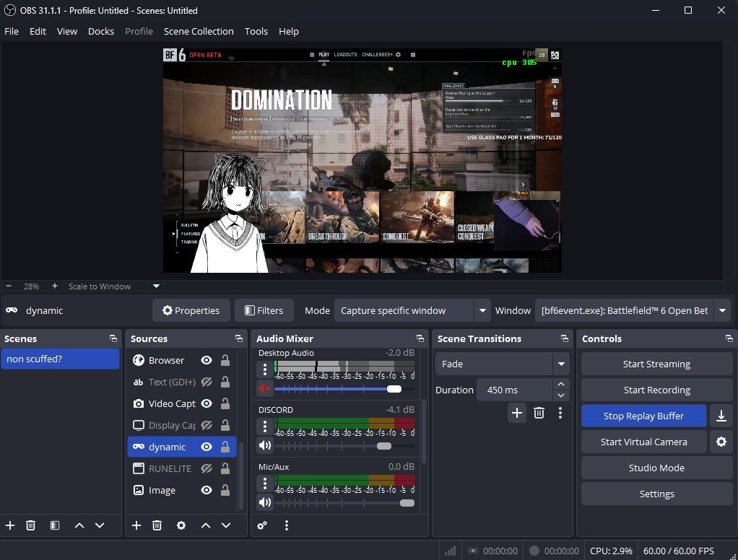The image size is (738, 560).
Task: Open the Docks menu
Action: tap(101, 31)
